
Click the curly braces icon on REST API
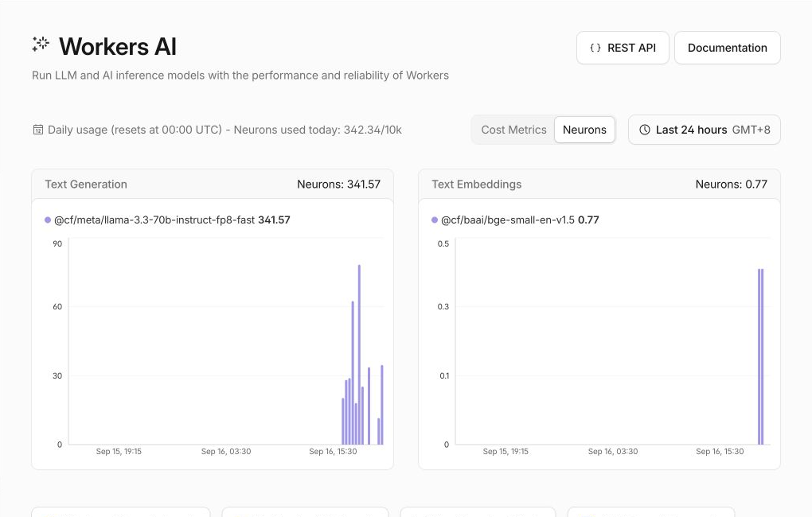pos(595,48)
